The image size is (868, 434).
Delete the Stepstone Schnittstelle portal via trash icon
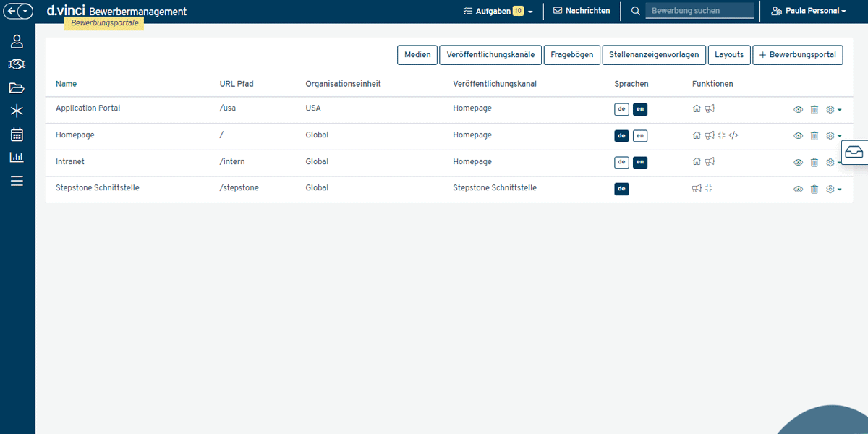(814, 189)
